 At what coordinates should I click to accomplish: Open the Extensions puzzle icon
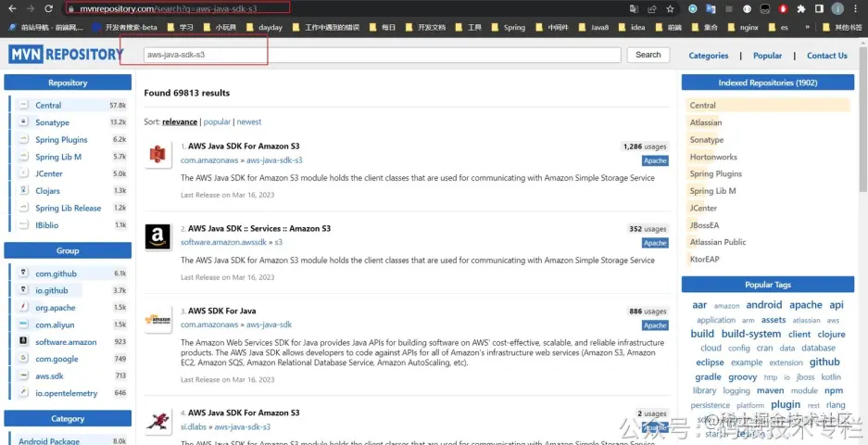coord(801,9)
